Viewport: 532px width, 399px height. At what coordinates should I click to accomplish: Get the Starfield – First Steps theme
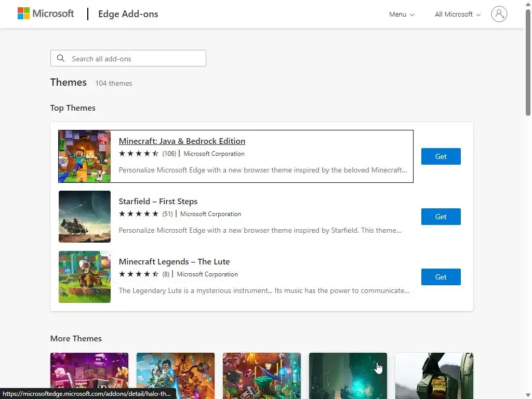click(x=441, y=217)
